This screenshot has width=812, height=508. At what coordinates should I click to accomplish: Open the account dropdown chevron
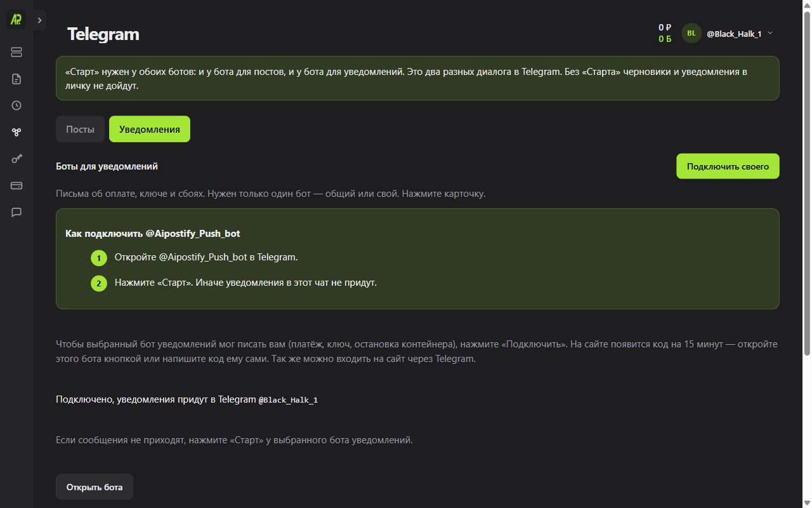click(x=770, y=33)
